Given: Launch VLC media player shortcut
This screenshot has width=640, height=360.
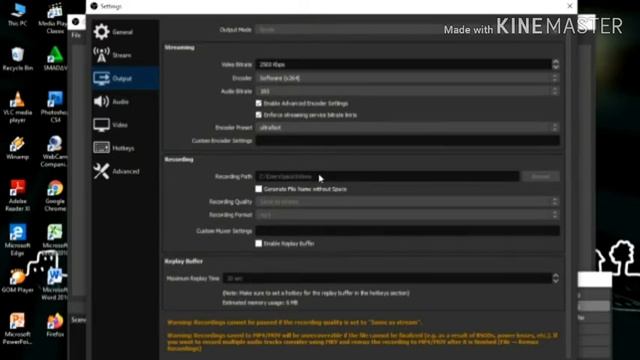Looking at the screenshot, I should tap(18, 107).
